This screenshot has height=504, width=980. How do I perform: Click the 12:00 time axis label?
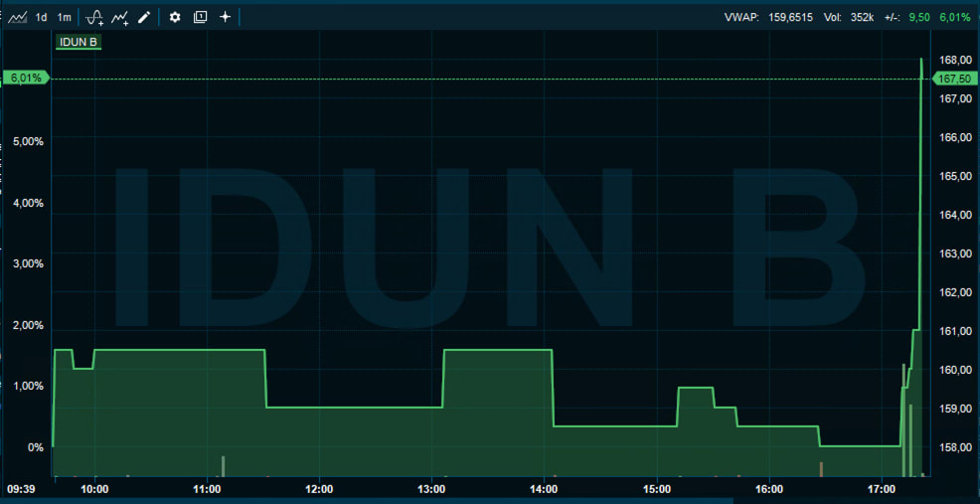click(319, 489)
